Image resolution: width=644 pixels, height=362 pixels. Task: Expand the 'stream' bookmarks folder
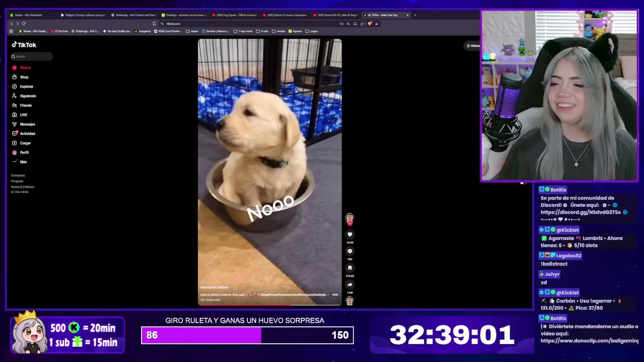pyautogui.click(x=192, y=31)
